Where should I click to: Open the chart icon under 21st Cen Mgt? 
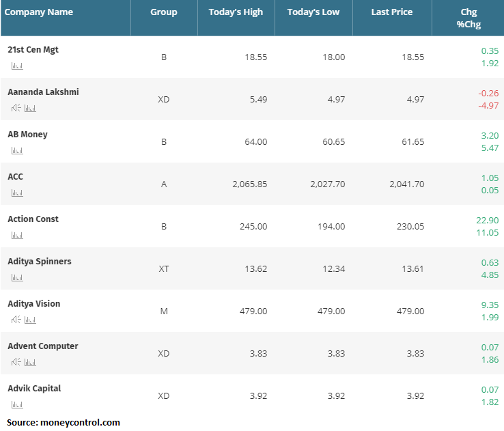(17, 66)
